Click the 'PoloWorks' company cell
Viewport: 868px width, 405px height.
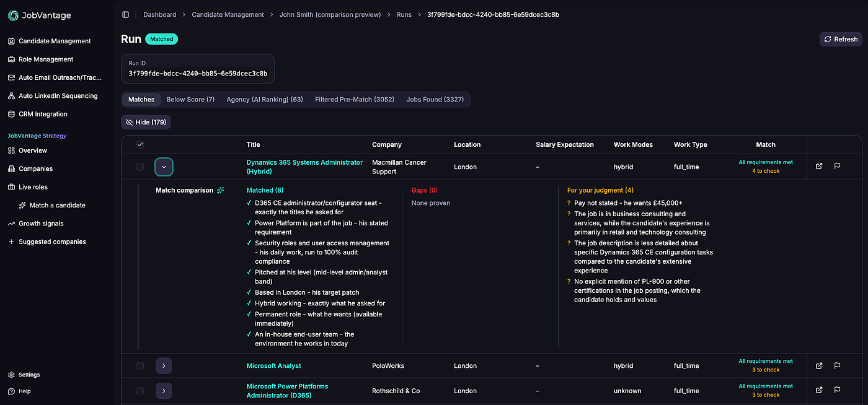pos(388,366)
